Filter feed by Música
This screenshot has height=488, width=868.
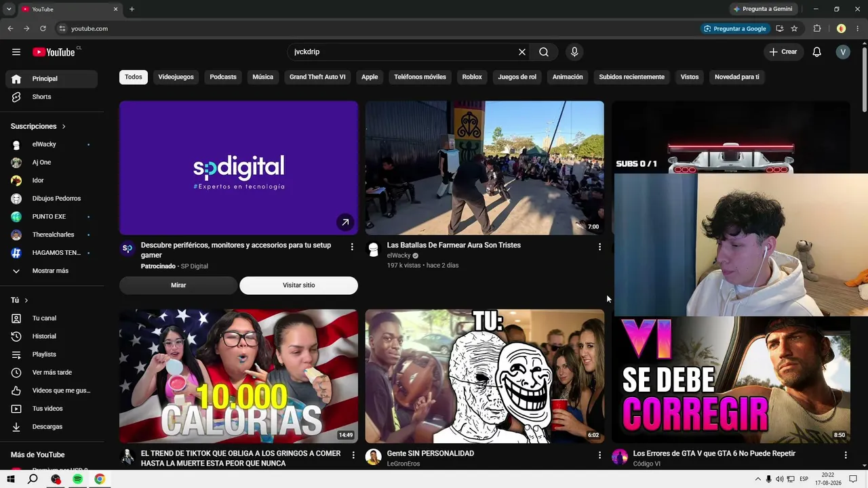click(263, 77)
